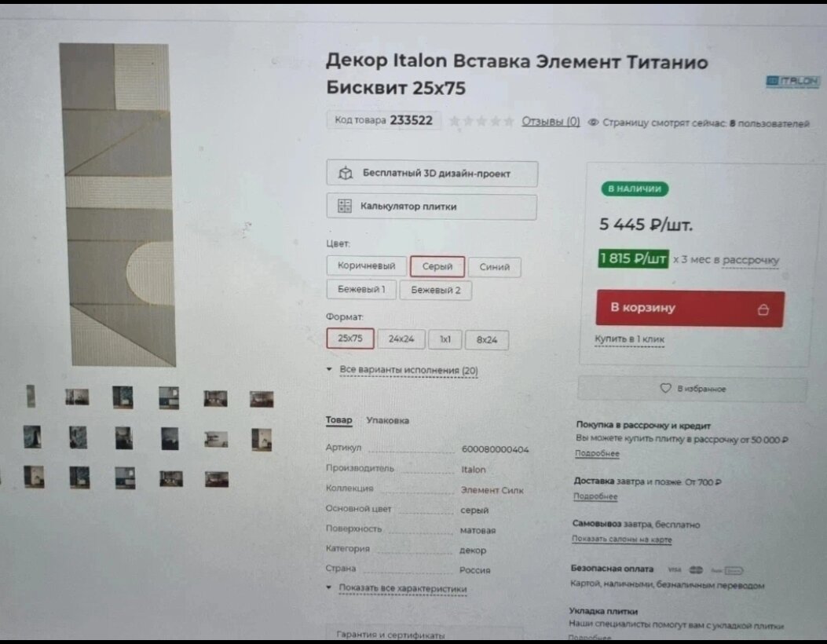The width and height of the screenshot is (827, 644).
Task: Click the Mastercard payment icon
Action: pyautogui.click(x=696, y=569)
